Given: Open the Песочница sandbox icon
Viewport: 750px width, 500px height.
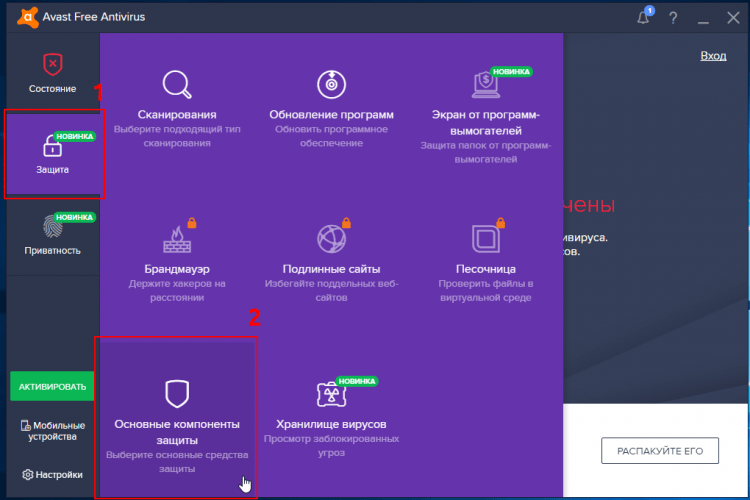Looking at the screenshot, I should coord(485,238).
